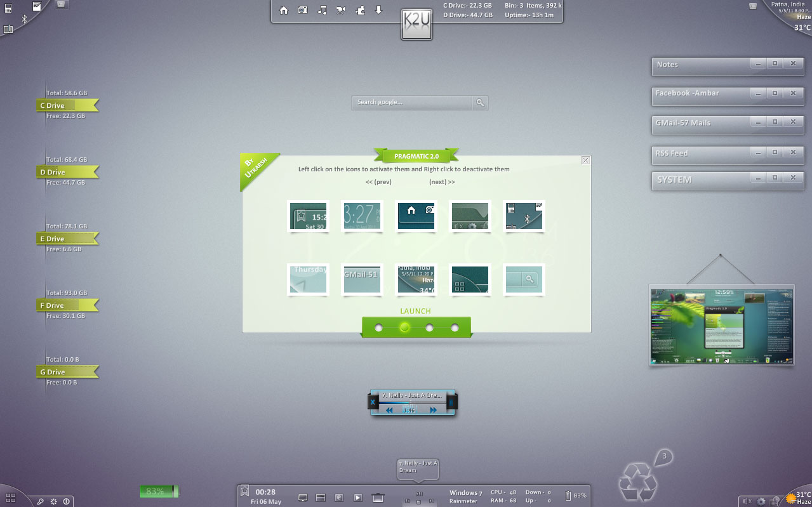The height and width of the screenshot is (507, 812).
Task: Click the puzzle piece icon in top bar
Action: point(360,10)
